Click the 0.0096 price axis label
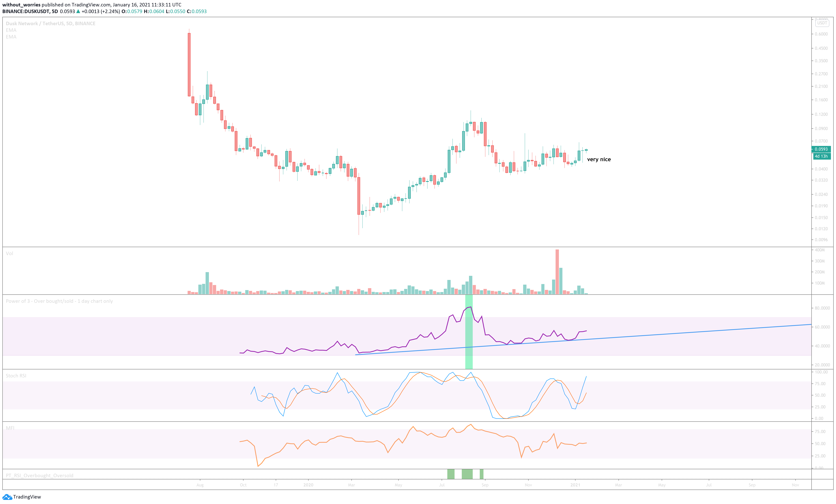Screen dimensions: 836x504 point(821,240)
